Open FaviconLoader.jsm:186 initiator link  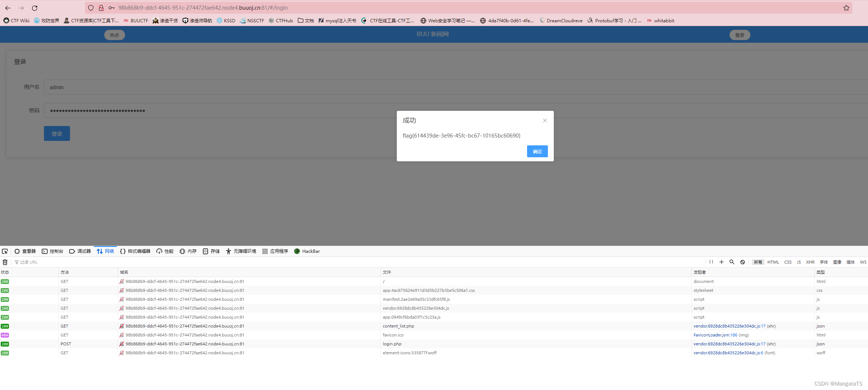(x=715, y=335)
